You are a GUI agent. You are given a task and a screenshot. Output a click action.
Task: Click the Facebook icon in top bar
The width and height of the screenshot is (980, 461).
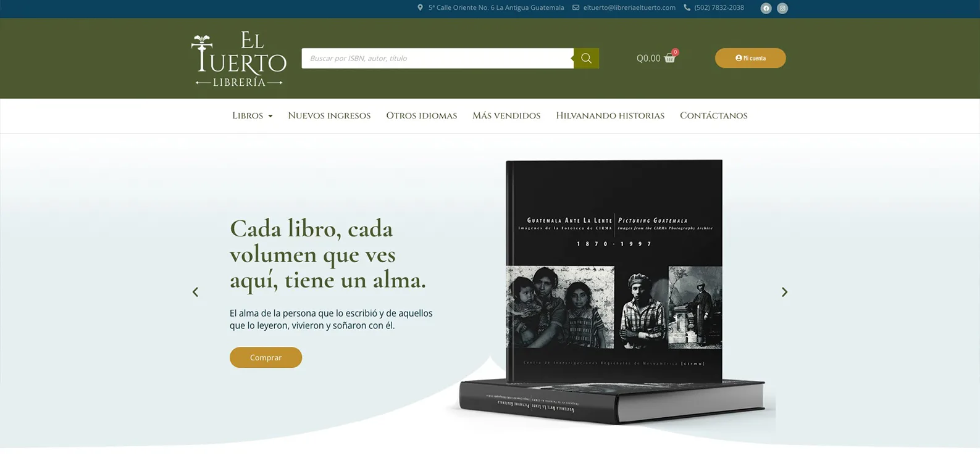tap(766, 8)
